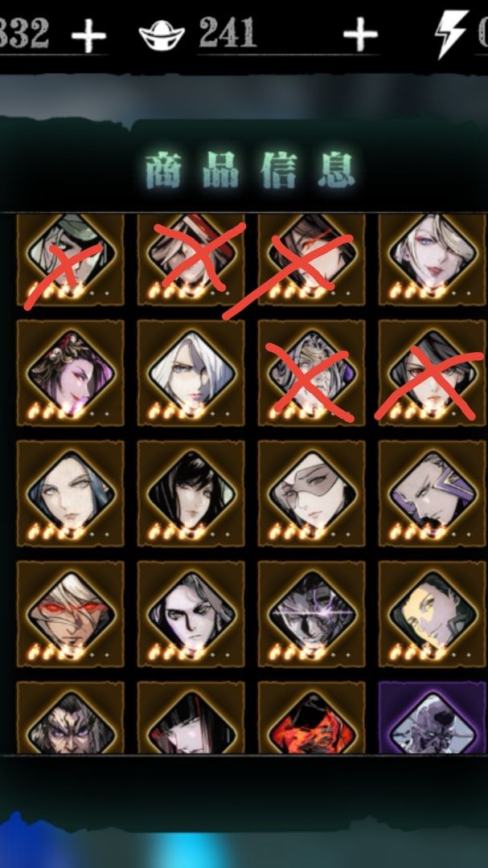This screenshot has width=488, height=868.
Task: Tap the plus button next to 332
Action: pos(88,36)
